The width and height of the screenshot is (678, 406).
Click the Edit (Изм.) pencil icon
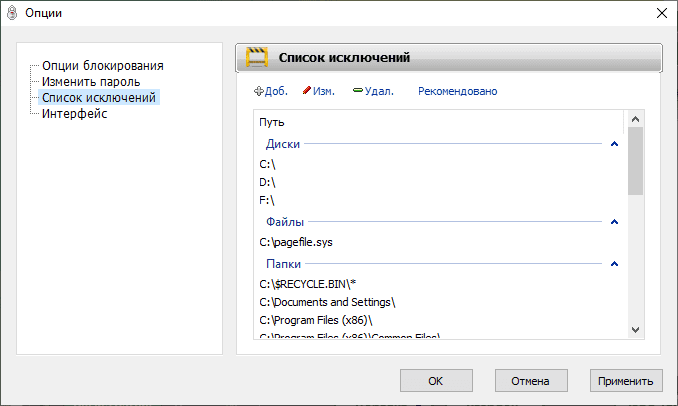(307, 91)
